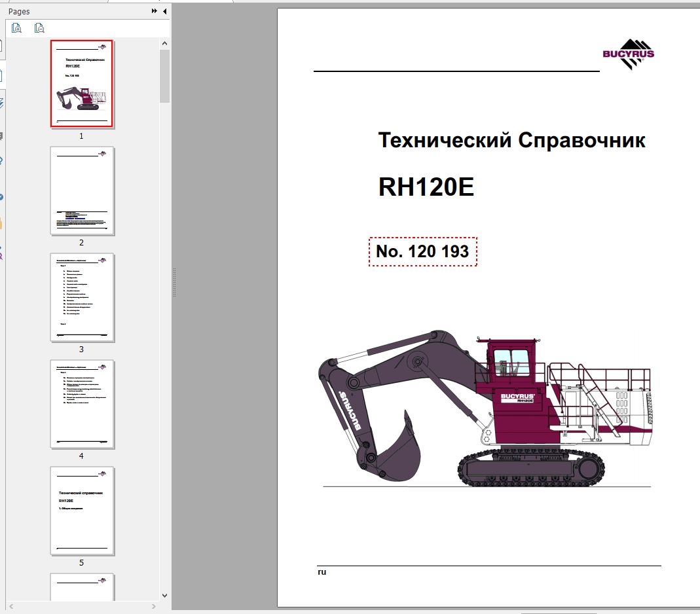Click the selected page 1 thumbnail
This screenshot has width=700, height=614.
click(x=81, y=83)
